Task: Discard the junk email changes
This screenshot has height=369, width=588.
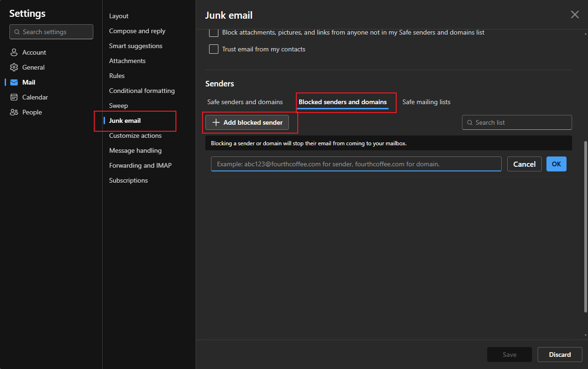Action: tap(560, 355)
